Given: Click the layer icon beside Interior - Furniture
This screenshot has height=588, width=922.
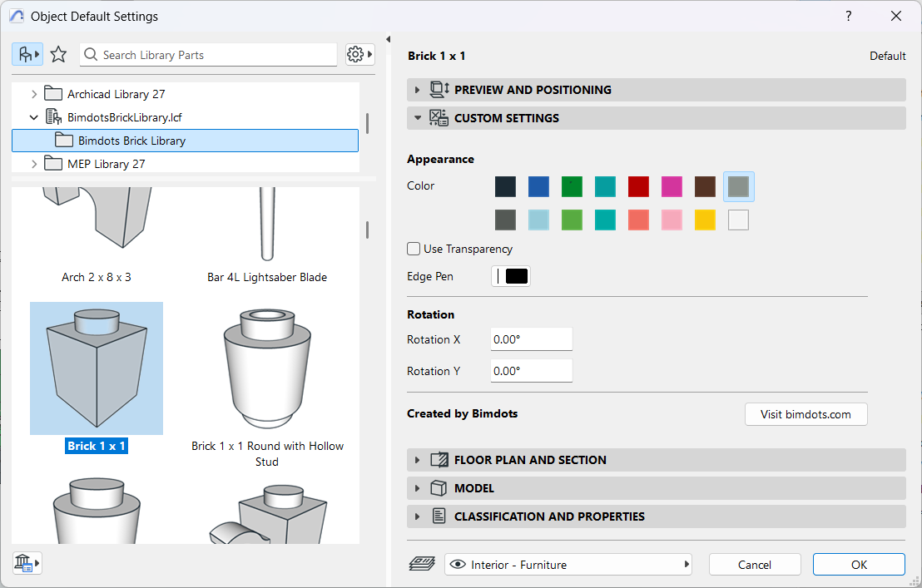Looking at the screenshot, I should coord(423,565).
